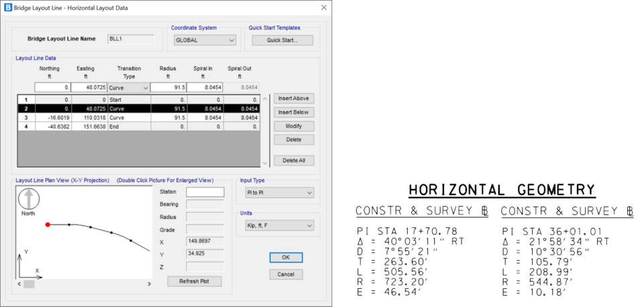The width and height of the screenshot is (644, 307).
Task: Open the Units Kip, ft, F dropdown
Action: tap(276, 226)
